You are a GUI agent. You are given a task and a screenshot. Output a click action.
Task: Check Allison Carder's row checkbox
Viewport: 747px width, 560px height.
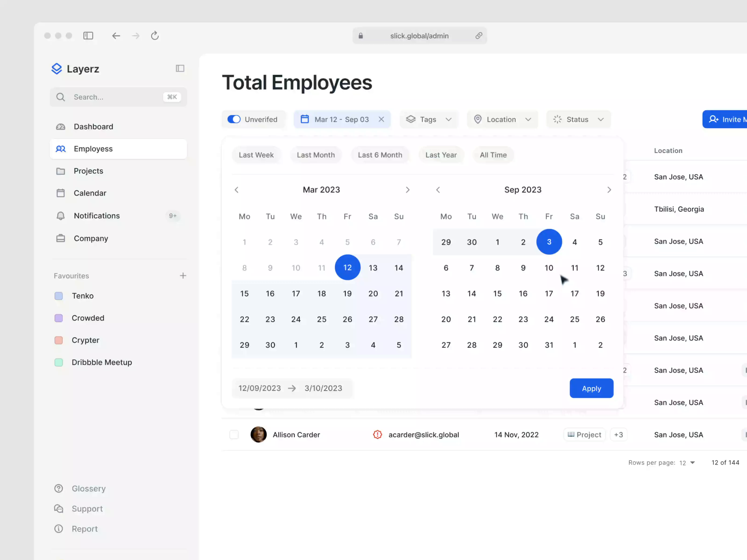point(234,434)
